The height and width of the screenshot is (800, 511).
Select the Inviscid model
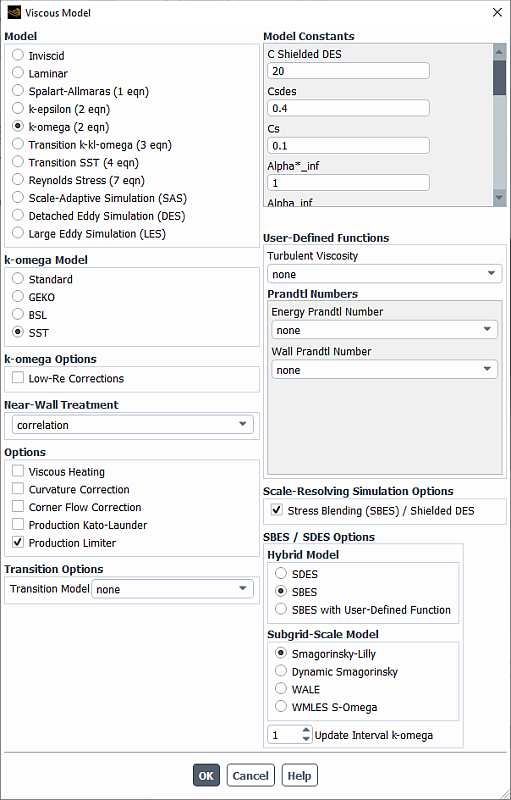point(18,55)
